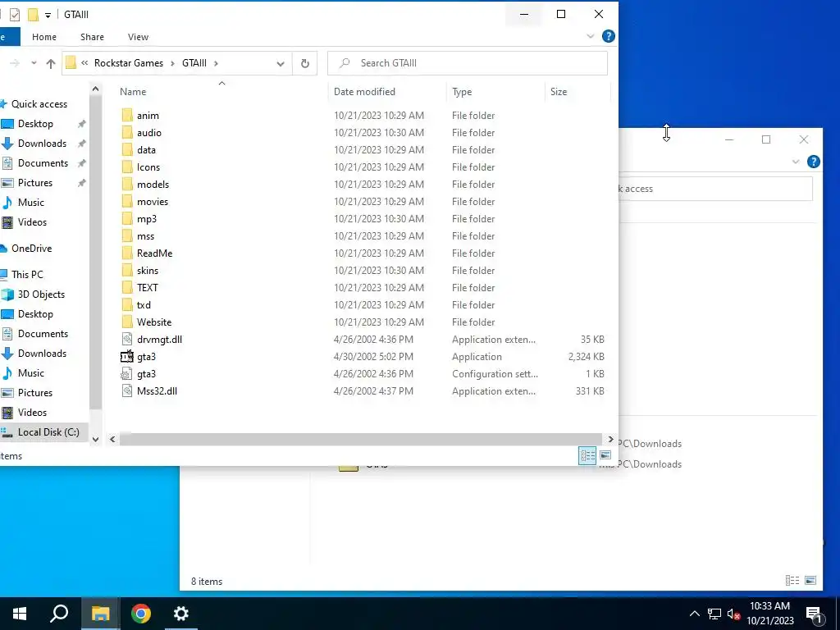Open Quick Access Toolbar customize dropdown

pos(48,15)
